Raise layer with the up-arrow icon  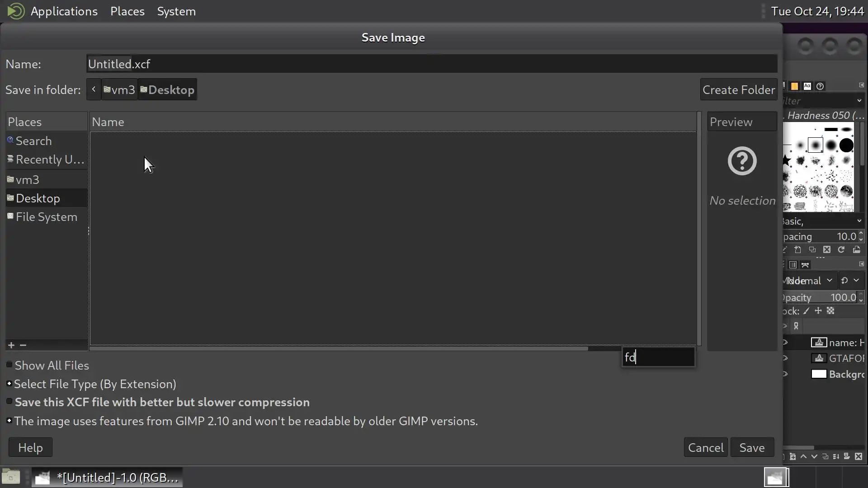click(x=803, y=457)
